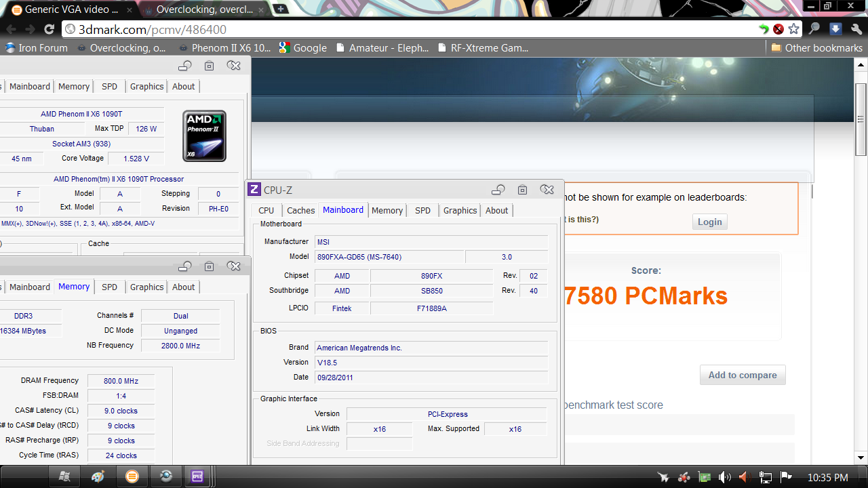This screenshot has width=868, height=488.
Task: Click the BIOS brand American Megatrends Inc. field
Action: (431, 348)
